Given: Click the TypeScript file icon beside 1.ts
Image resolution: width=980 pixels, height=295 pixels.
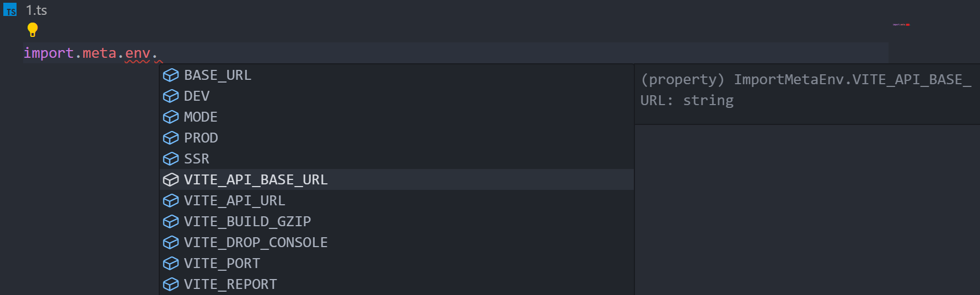Looking at the screenshot, I should [x=10, y=10].
